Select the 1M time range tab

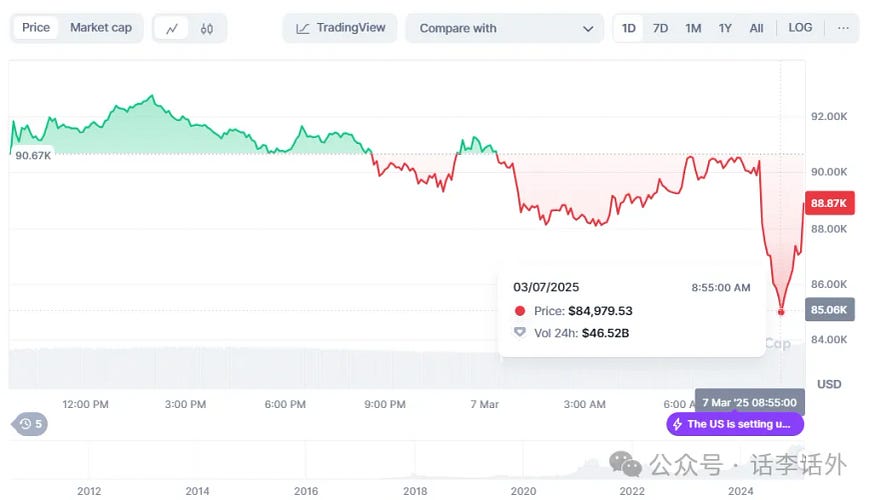(693, 28)
